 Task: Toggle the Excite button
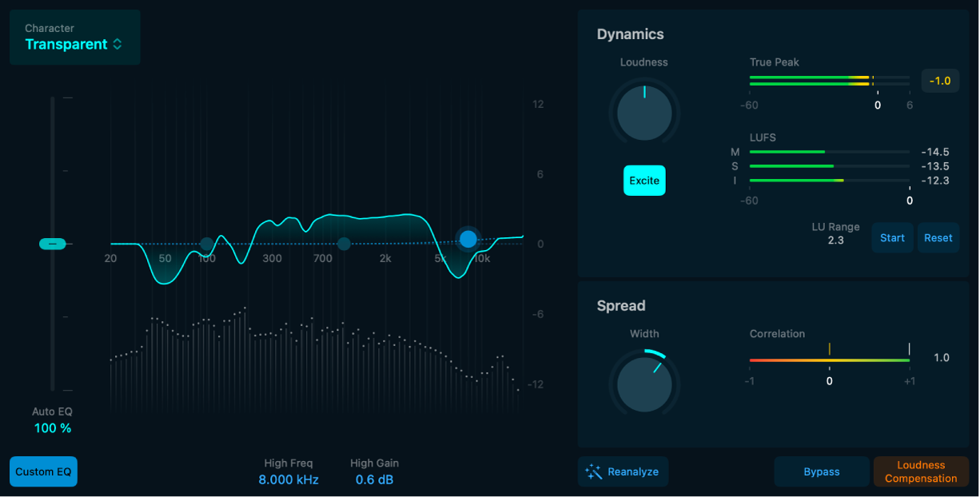[644, 181]
